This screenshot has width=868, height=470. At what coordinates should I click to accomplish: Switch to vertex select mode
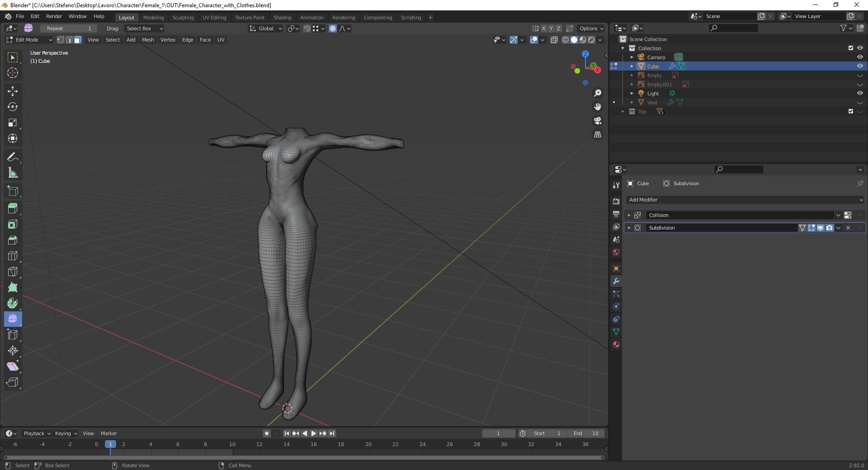(x=61, y=40)
